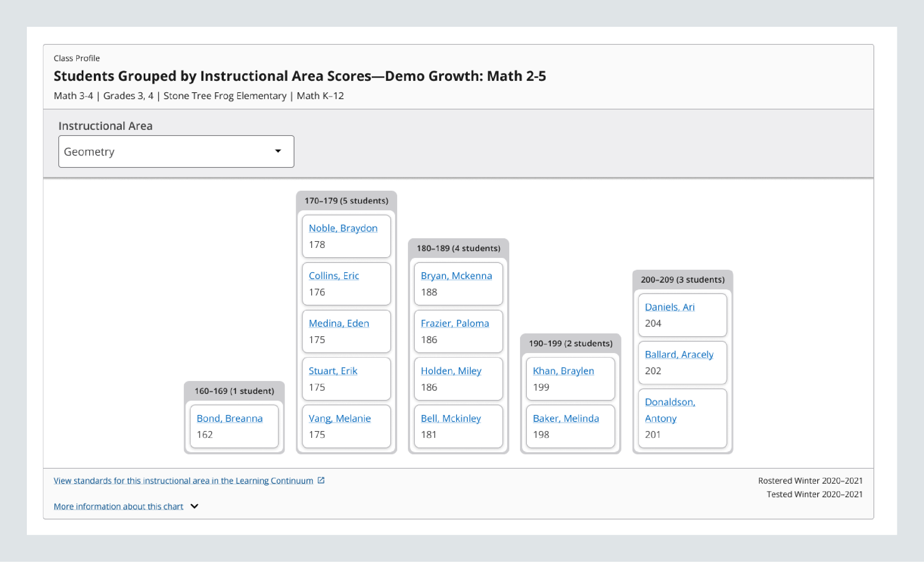Viewport: 924px width, 562px height.
Task: Open Bryan, Mckenna student link
Action: (x=456, y=276)
